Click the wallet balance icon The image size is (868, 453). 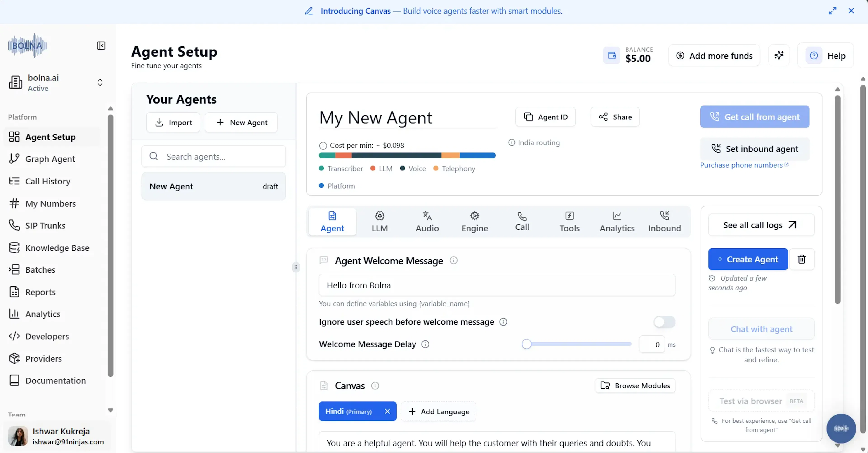pos(612,55)
